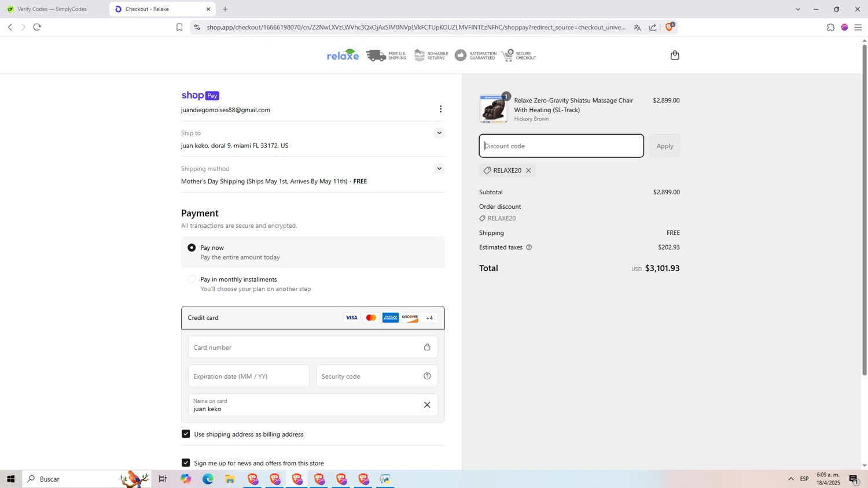Open the site settings icon in address bar

(x=197, y=27)
